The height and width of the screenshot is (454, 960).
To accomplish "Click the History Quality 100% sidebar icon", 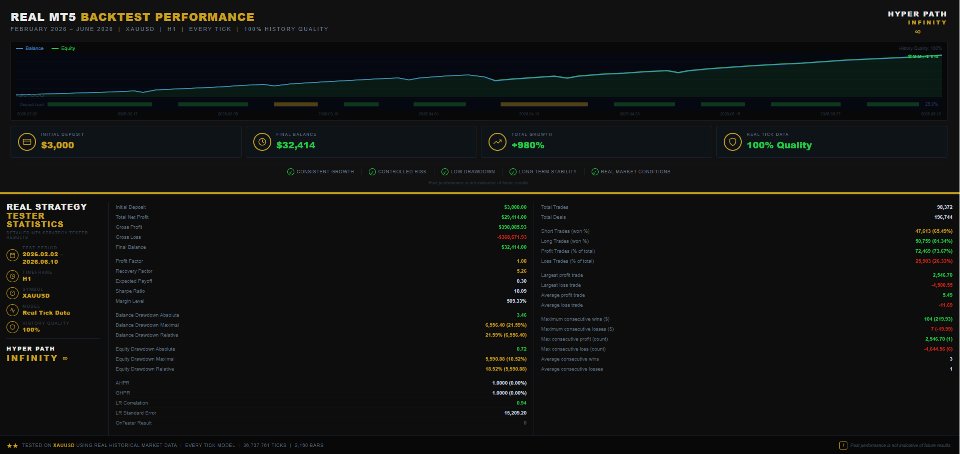I will coord(12,327).
